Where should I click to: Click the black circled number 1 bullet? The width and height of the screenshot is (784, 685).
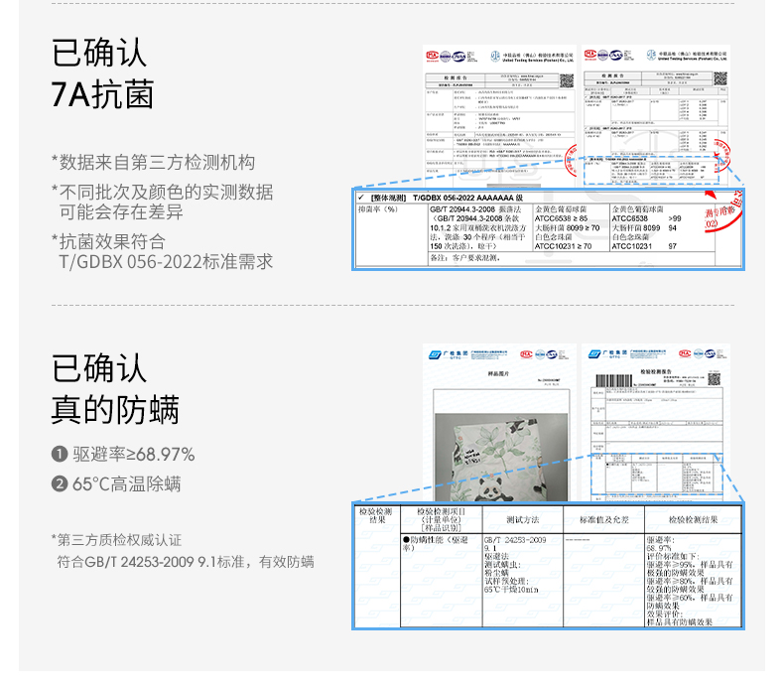(60, 455)
